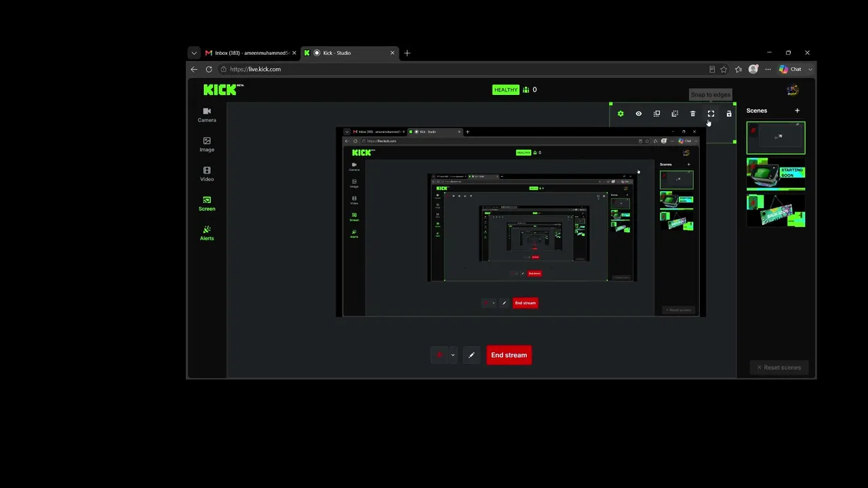Open the browser profile menu
Image resolution: width=868 pixels, height=488 pixels.
[753, 69]
